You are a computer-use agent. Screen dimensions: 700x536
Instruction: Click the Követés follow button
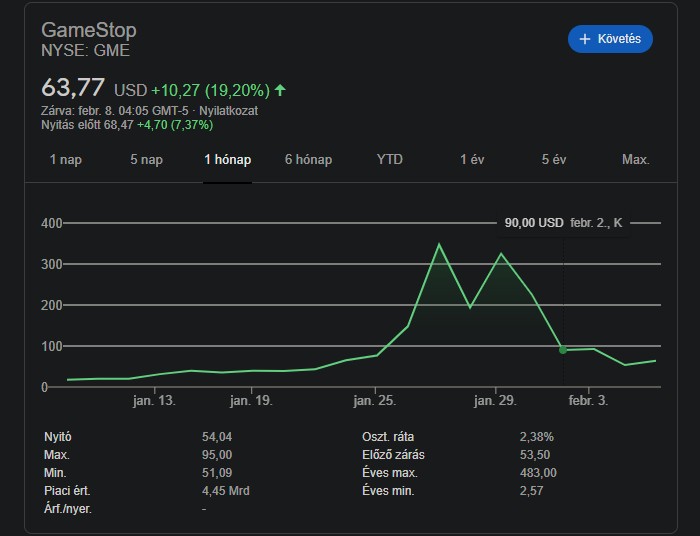[610, 39]
